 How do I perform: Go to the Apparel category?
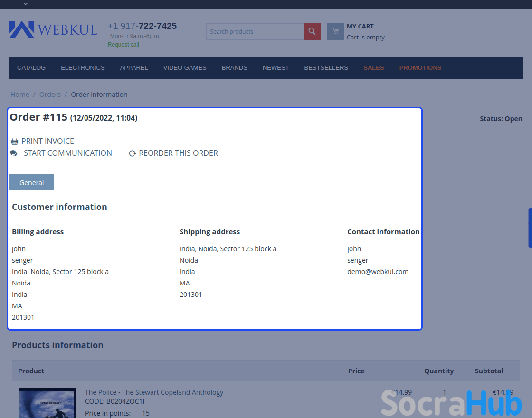(x=134, y=68)
